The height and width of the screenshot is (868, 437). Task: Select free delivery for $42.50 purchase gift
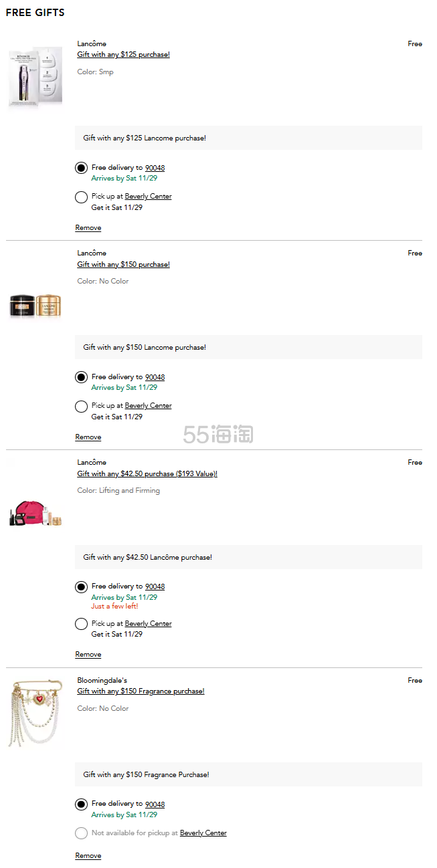coord(81,587)
